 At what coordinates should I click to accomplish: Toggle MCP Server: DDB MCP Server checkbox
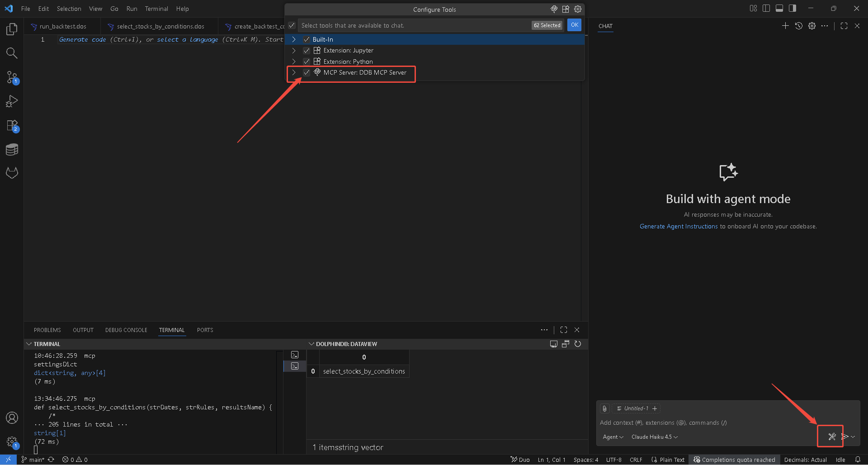coord(307,72)
